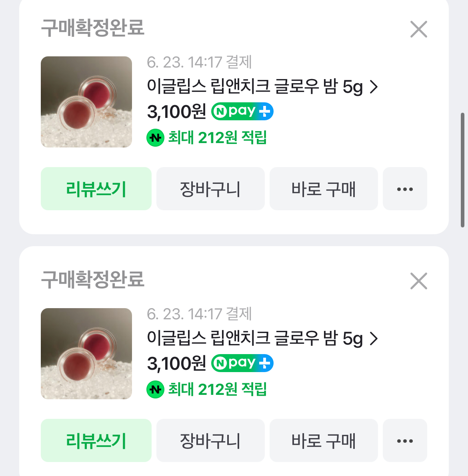Click Npay plus badge on first order
Screen dimensions: 468x476
pos(242,112)
